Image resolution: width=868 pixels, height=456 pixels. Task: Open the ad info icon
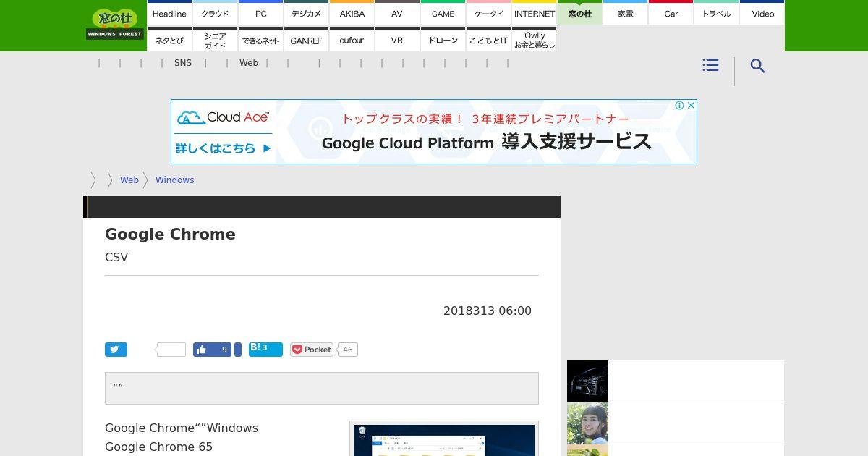[x=679, y=106]
